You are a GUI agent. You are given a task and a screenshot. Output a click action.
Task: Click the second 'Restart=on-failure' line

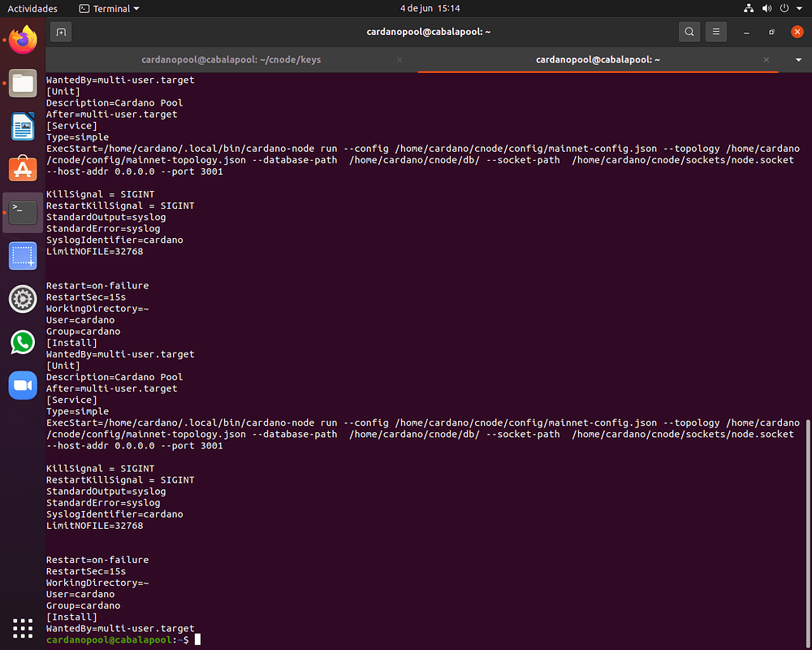tap(97, 560)
